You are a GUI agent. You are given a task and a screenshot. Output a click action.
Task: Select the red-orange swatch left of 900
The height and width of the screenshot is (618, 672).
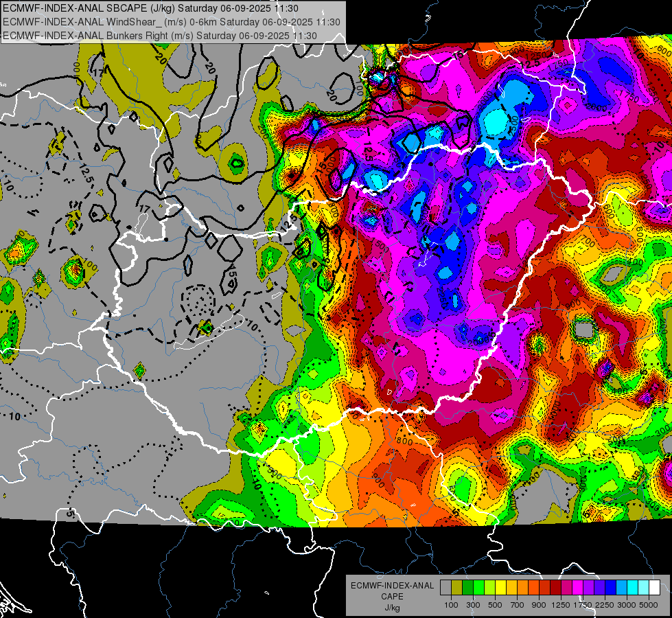click(x=533, y=588)
